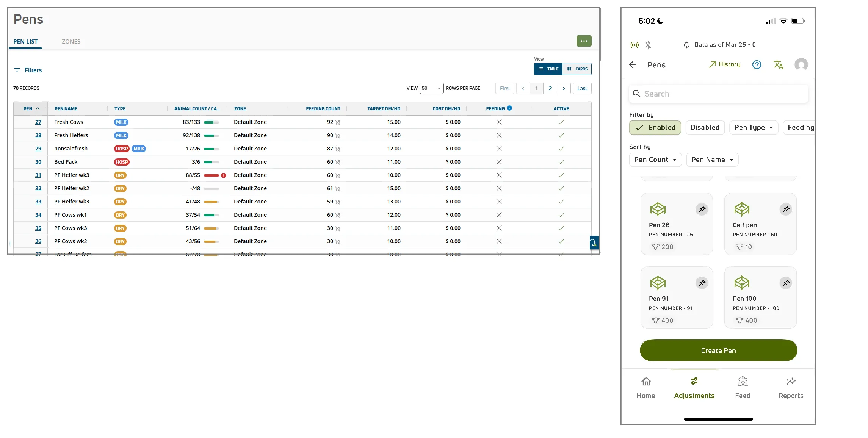Open the language translate icon
Screen dimensions: 868x438
[778, 65]
